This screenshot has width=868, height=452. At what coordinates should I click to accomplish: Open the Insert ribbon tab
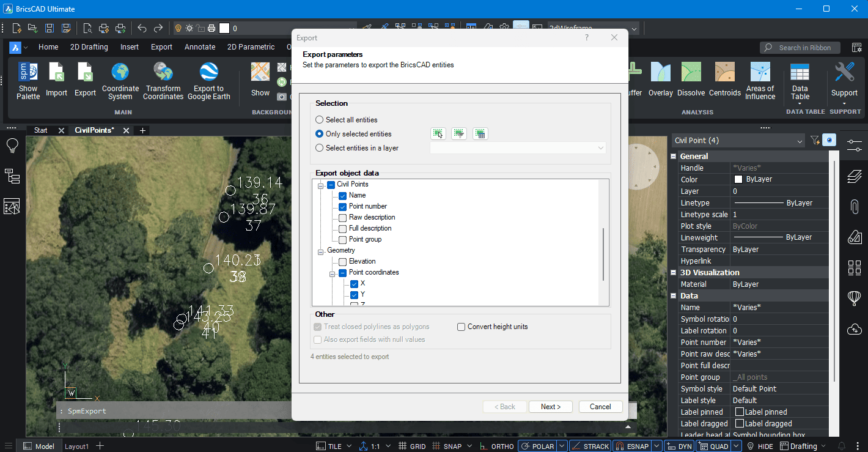130,47
